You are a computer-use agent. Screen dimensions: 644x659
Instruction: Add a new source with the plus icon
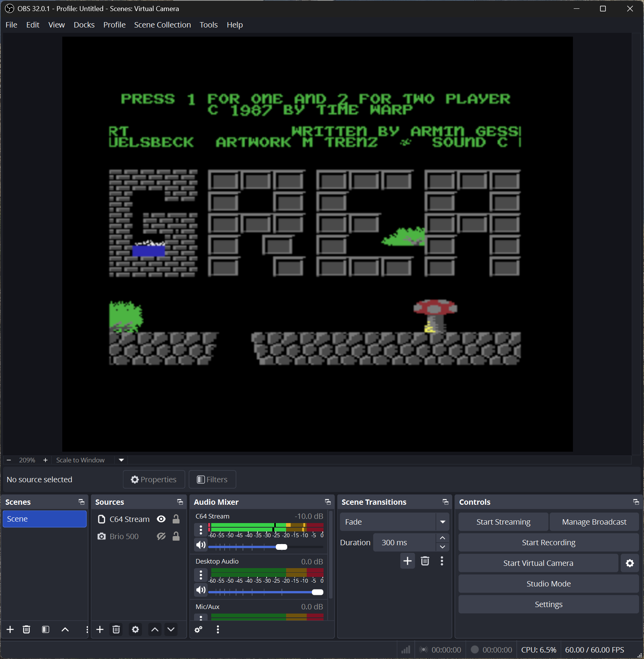[x=99, y=629]
